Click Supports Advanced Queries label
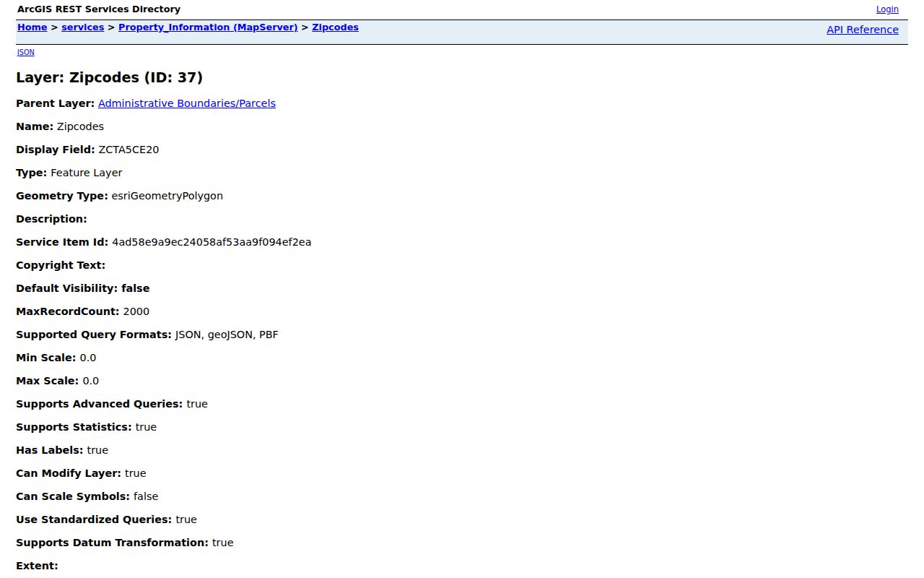The image size is (924, 578). point(100,404)
